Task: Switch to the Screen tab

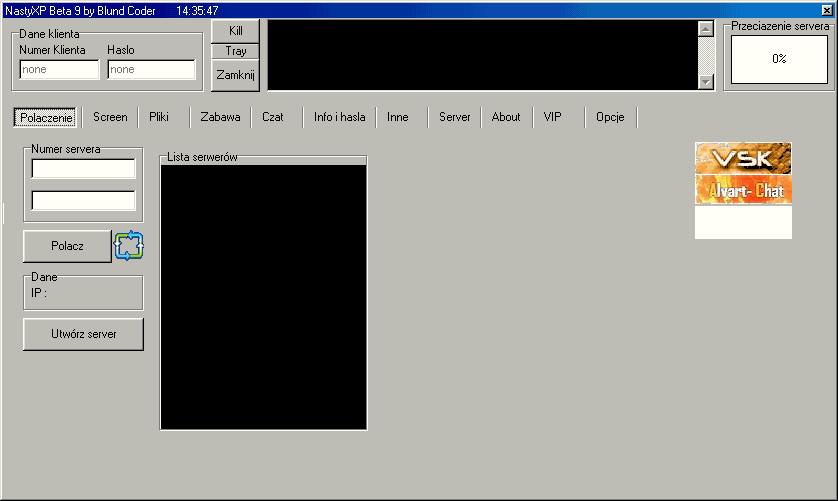Action: [x=110, y=117]
